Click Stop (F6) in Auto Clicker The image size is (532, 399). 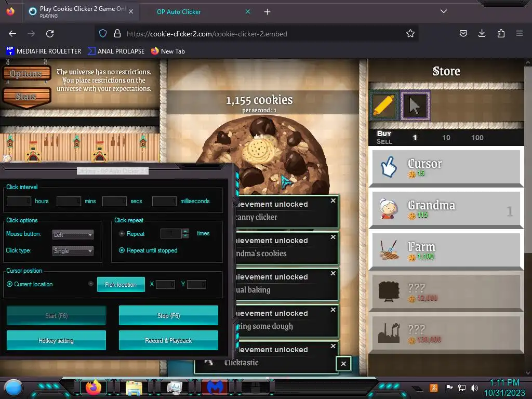pyautogui.click(x=169, y=315)
